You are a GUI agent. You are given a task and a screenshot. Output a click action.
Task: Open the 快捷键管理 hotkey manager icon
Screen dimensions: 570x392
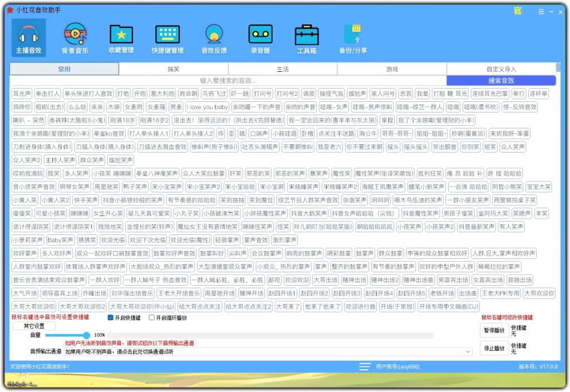pyautogui.click(x=168, y=35)
